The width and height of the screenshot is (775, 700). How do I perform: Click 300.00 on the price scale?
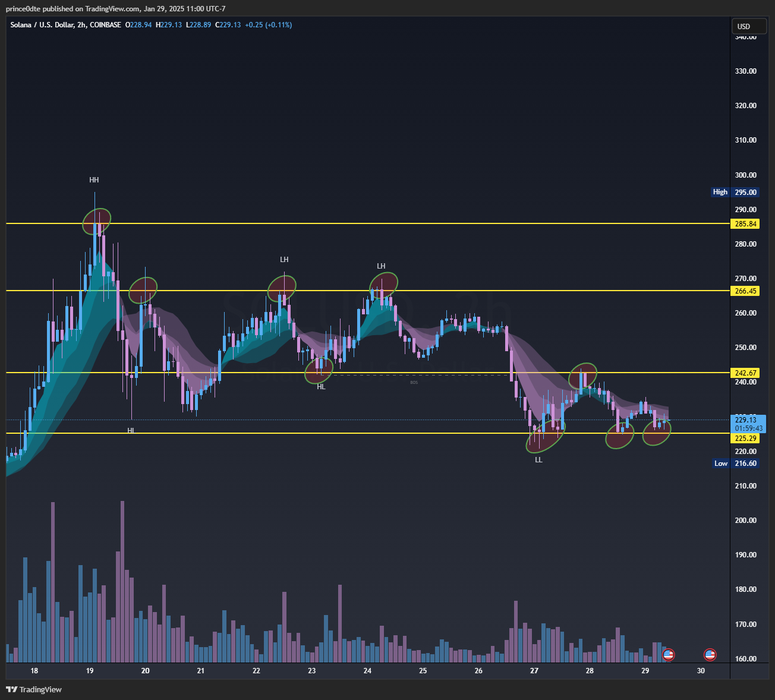pyautogui.click(x=746, y=175)
